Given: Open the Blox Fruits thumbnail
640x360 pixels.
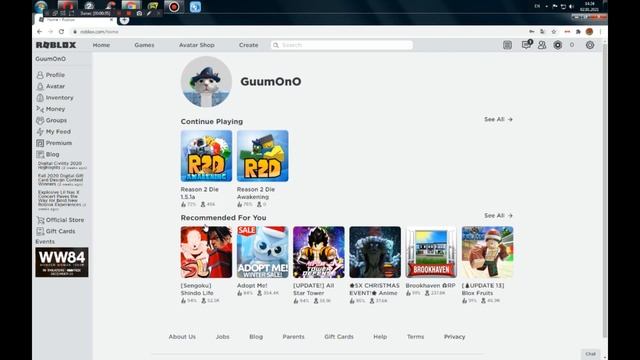Looking at the screenshot, I should pos(487,252).
